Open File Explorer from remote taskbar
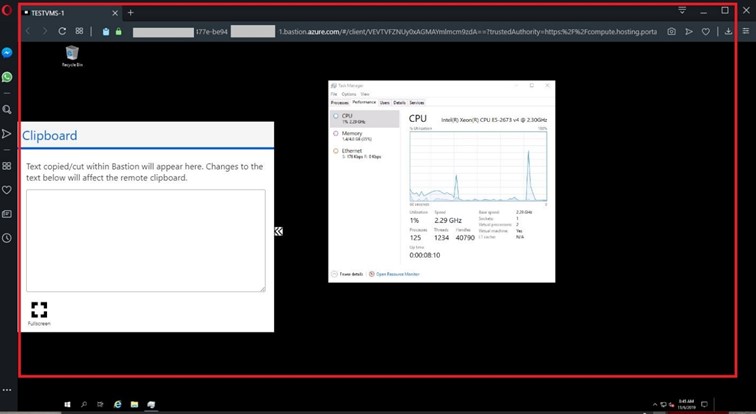 [134, 404]
